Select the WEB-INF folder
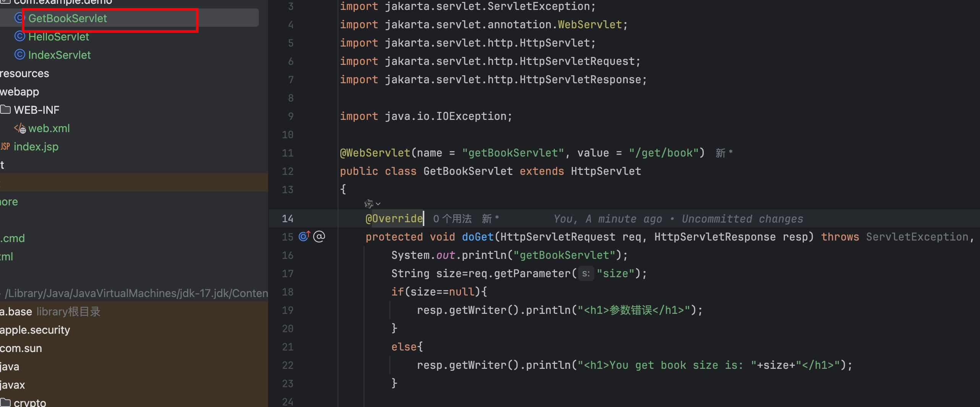The height and width of the screenshot is (407, 980). point(37,110)
